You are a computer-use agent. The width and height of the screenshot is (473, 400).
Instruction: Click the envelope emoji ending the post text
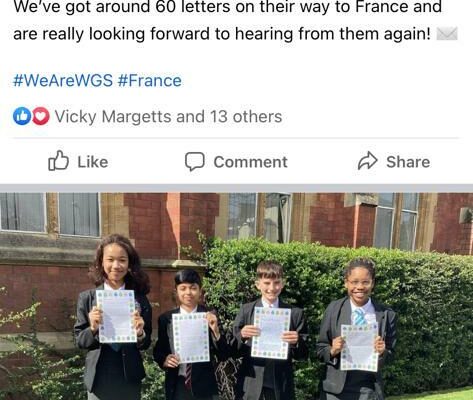[447, 34]
